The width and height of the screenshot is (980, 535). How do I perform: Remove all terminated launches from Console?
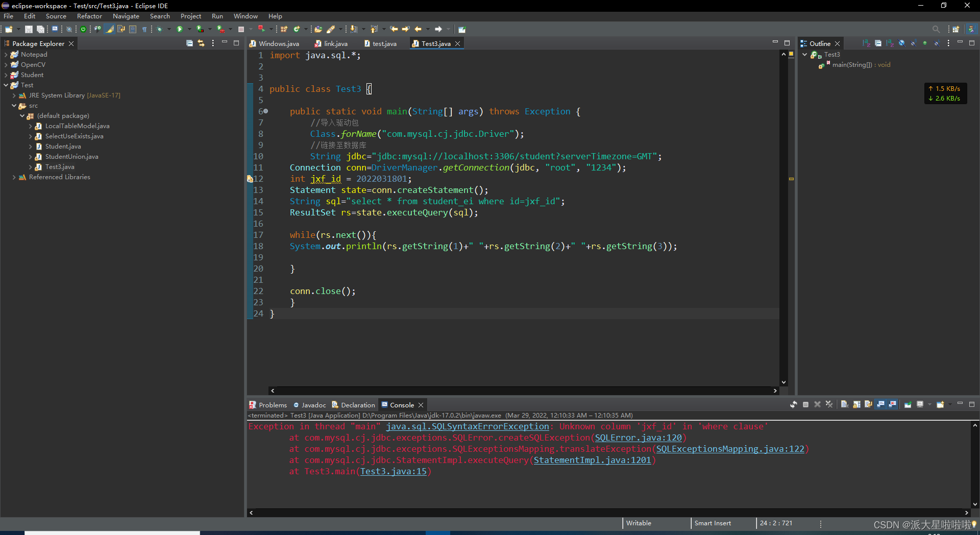[828, 404]
